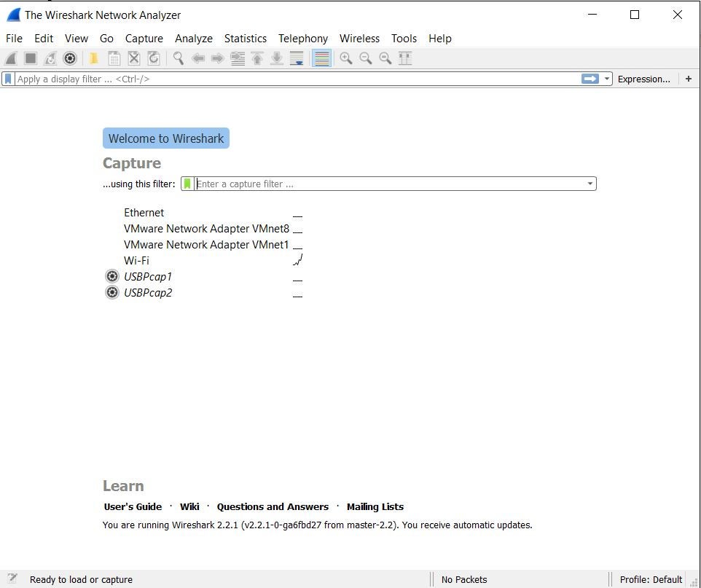
Task: Expand the capture filter dropdown arrow
Action: pyautogui.click(x=590, y=184)
